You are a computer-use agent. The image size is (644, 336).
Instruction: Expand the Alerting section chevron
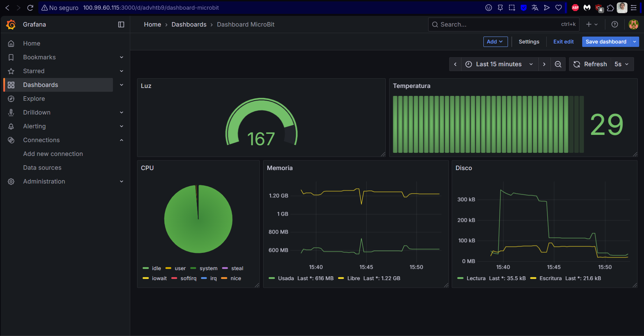coord(122,126)
